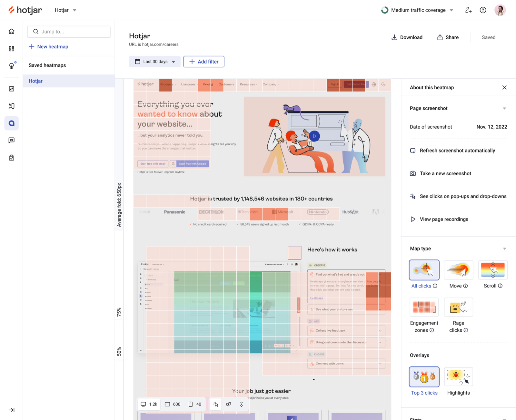Click the 75% scroll depth marker
Image resolution: width=516 pixels, height=420 pixels.
(119, 312)
